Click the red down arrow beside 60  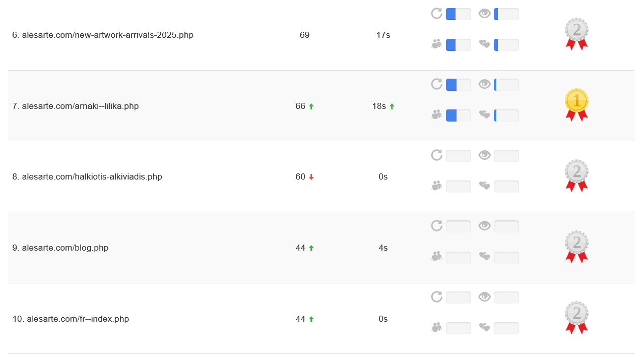[x=311, y=177]
